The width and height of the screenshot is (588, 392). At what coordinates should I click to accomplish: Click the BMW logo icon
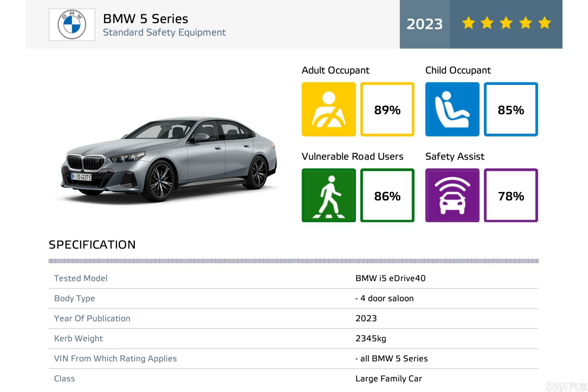(72, 25)
